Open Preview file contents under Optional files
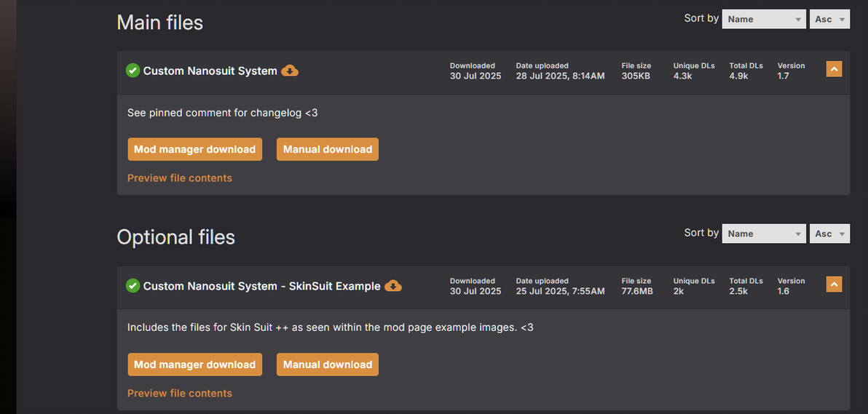The width and height of the screenshot is (868, 414). (180, 394)
